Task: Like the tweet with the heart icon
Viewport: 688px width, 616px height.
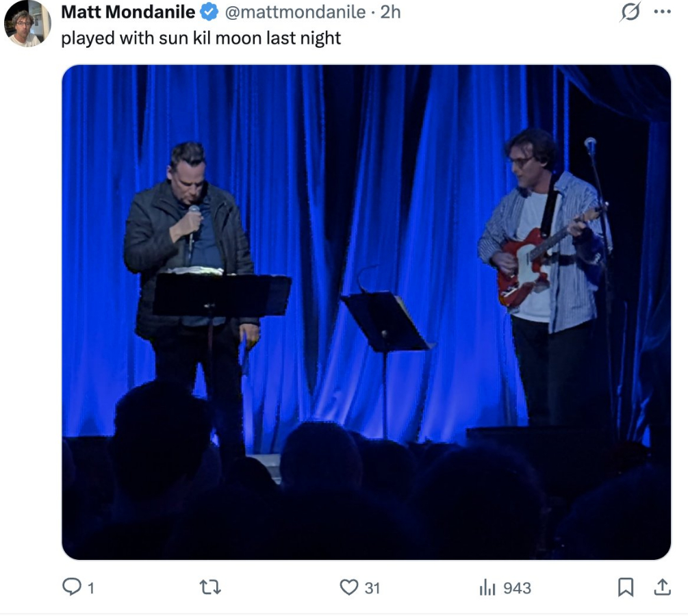Action: (350, 587)
